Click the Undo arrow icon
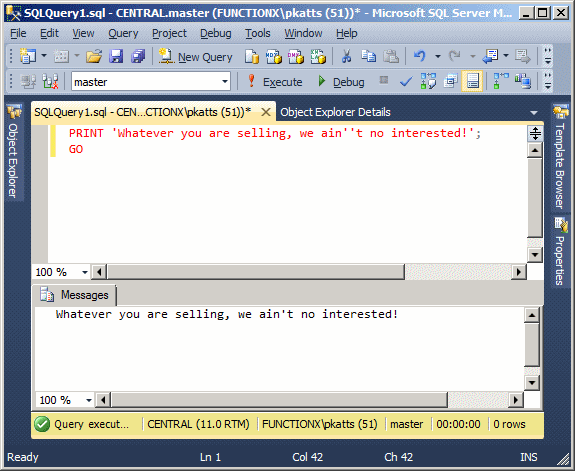This screenshot has height=471, width=575. (420, 56)
